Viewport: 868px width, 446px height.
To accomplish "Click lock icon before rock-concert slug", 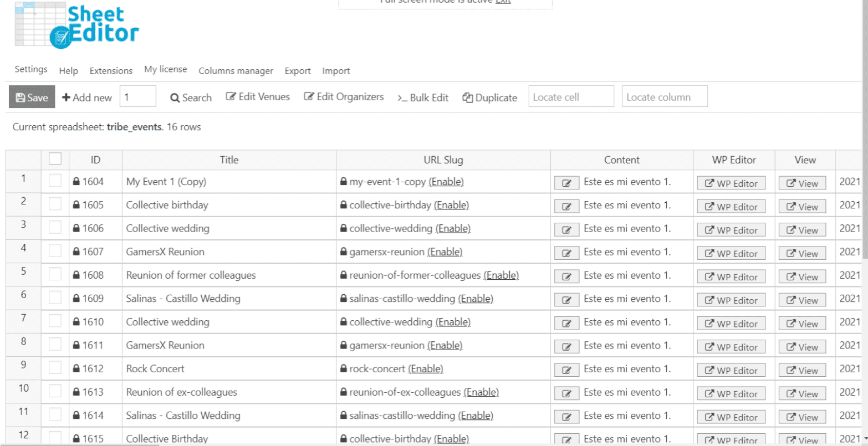I will pos(344,368).
